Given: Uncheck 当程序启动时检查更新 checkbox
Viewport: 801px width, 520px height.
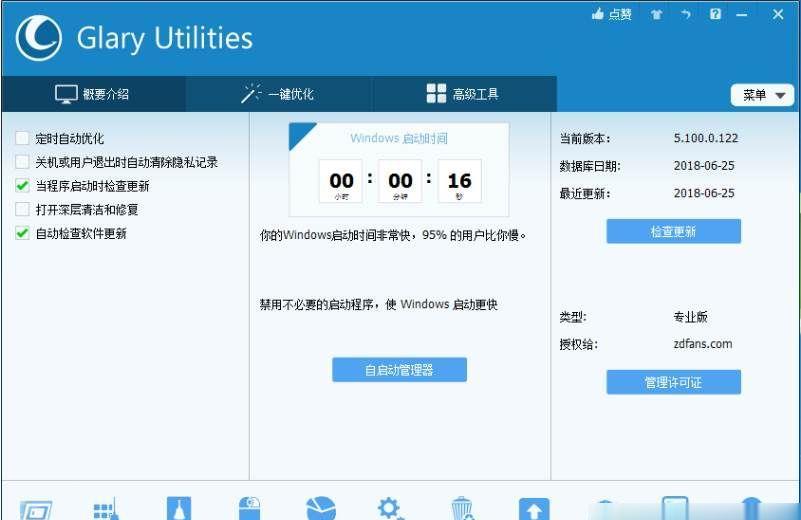Looking at the screenshot, I should [22, 185].
